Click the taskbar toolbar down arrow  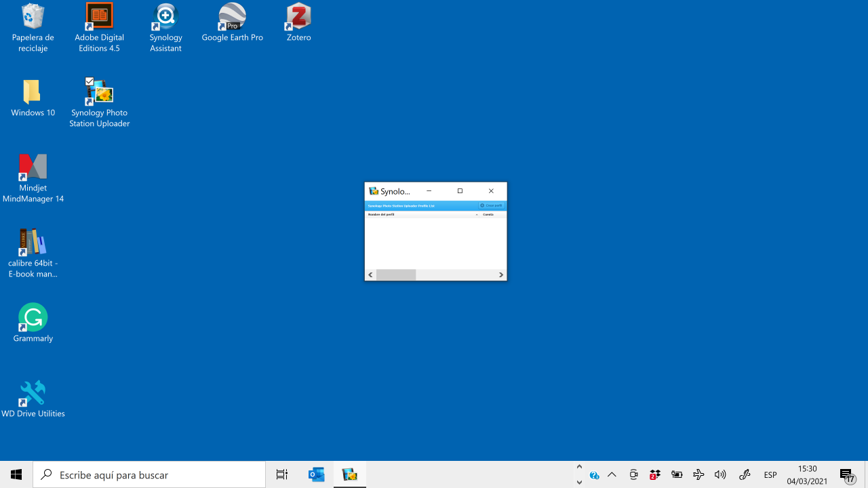579,483
